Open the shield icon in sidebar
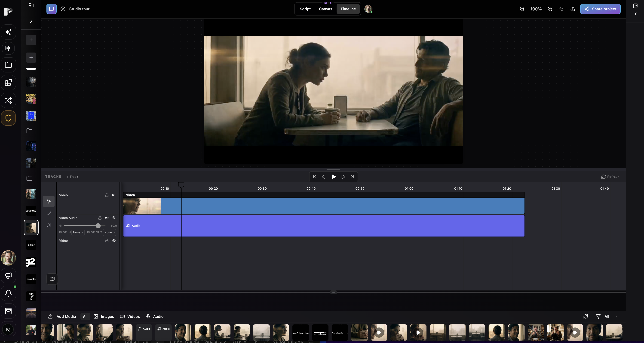 click(8, 118)
